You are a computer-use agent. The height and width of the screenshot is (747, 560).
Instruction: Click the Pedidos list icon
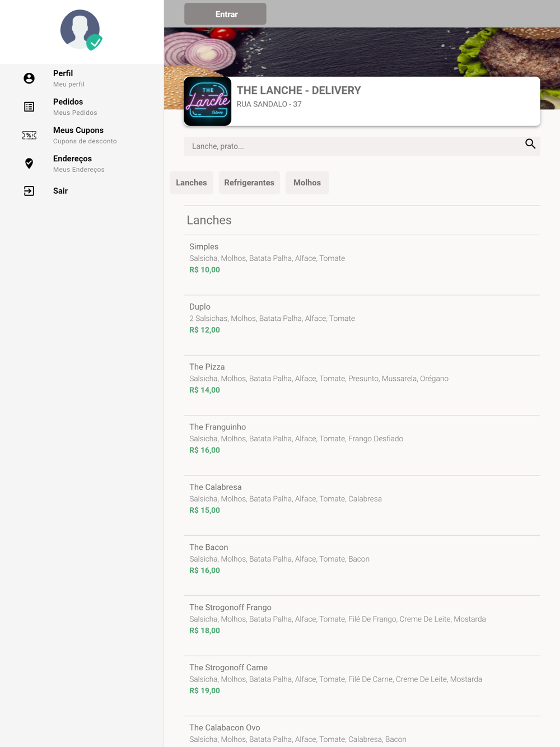coord(29,106)
